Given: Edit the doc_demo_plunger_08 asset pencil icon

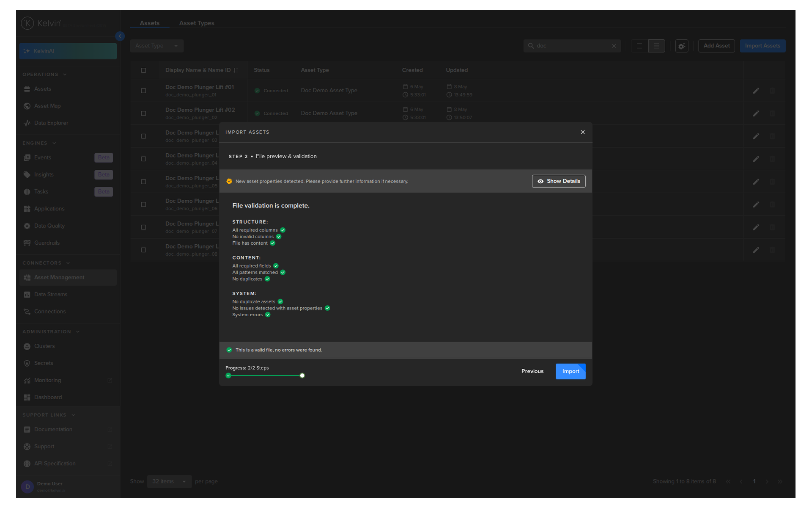Looking at the screenshot, I should tap(756, 250).
